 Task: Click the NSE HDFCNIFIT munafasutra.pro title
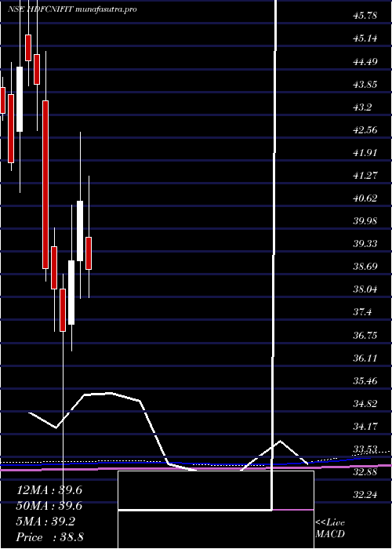pyautogui.click(x=72, y=9)
